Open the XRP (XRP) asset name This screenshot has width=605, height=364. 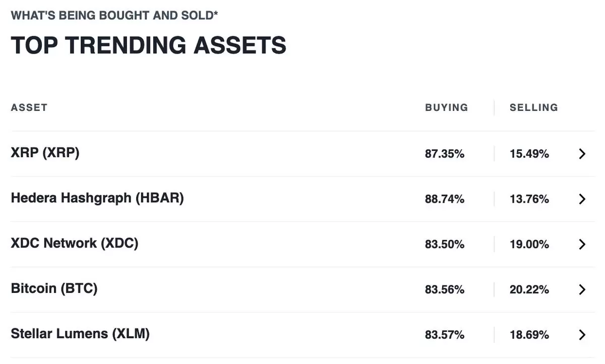click(x=45, y=153)
